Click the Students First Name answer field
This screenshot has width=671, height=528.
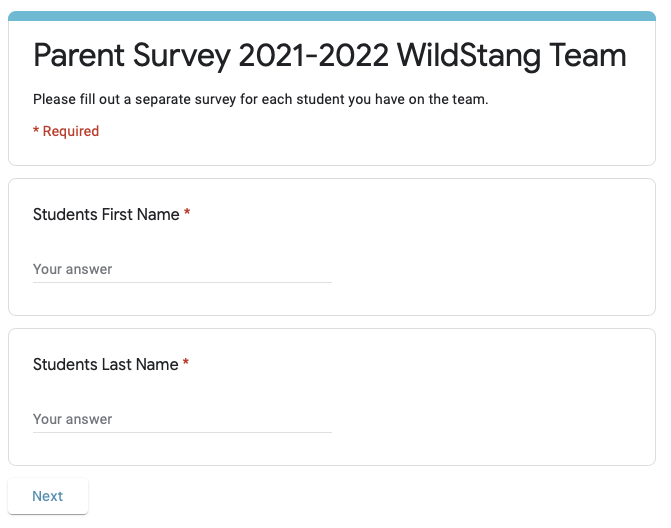(182, 269)
